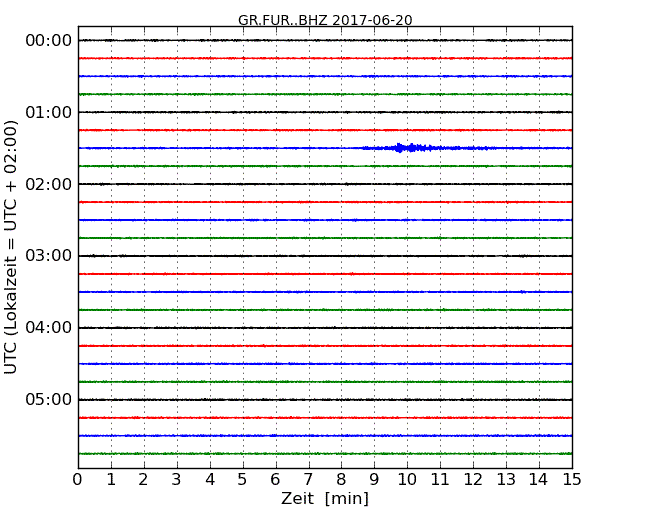Click the y-axis label UTC (Lokalzeit = UTC + 02:00)
Viewport: 650px width, 520px height.
click(x=11, y=247)
